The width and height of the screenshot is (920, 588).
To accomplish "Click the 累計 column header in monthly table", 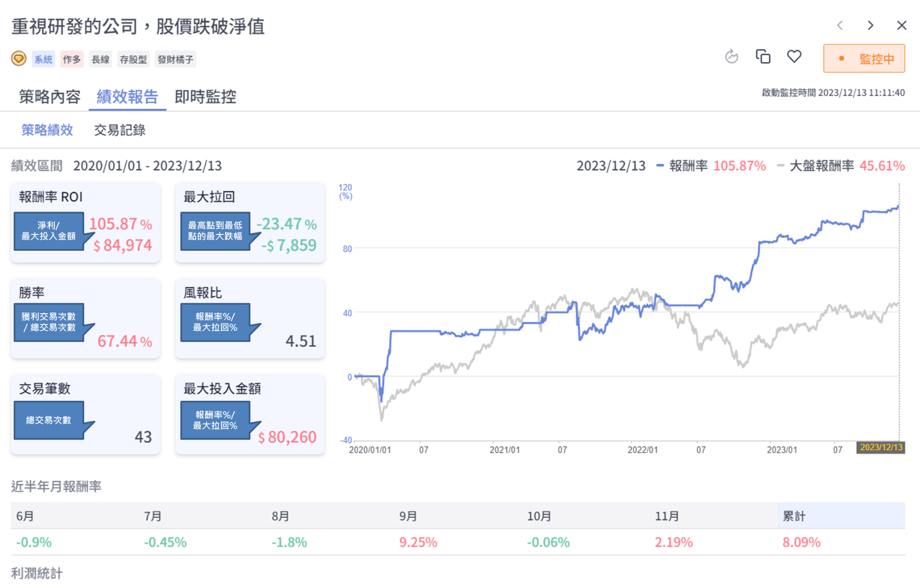I will (794, 516).
